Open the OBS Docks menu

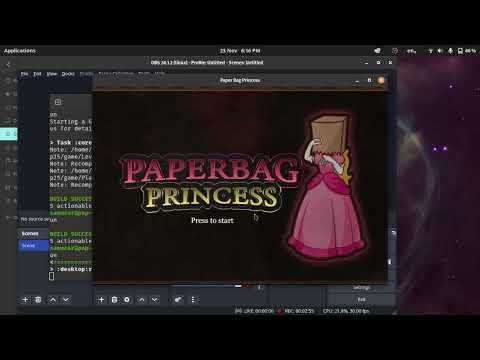tap(68, 74)
